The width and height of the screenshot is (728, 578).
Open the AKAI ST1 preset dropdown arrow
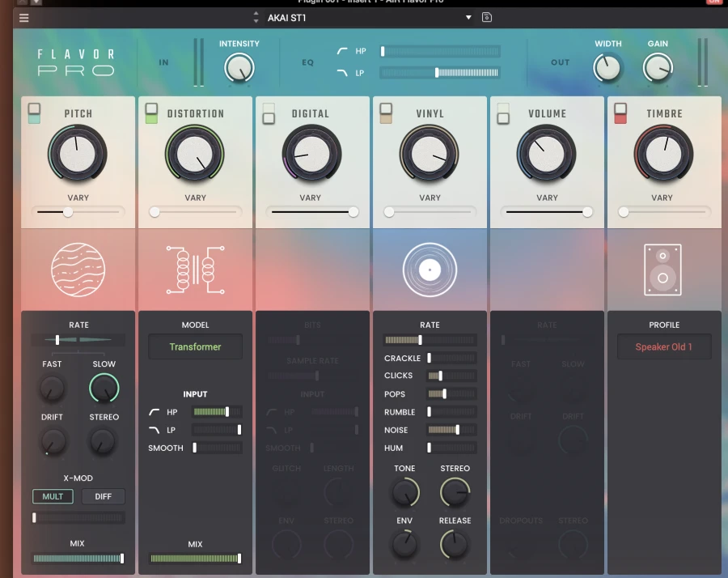[468, 18]
